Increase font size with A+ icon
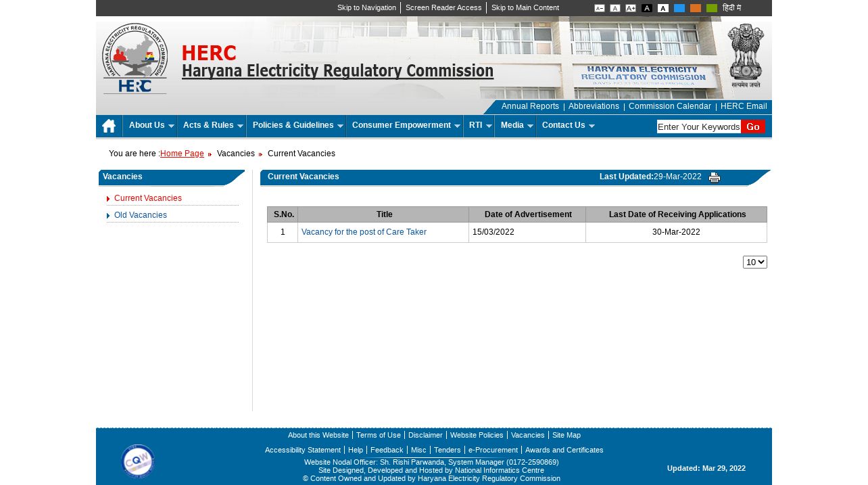The image size is (868, 485). click(631, 8)
